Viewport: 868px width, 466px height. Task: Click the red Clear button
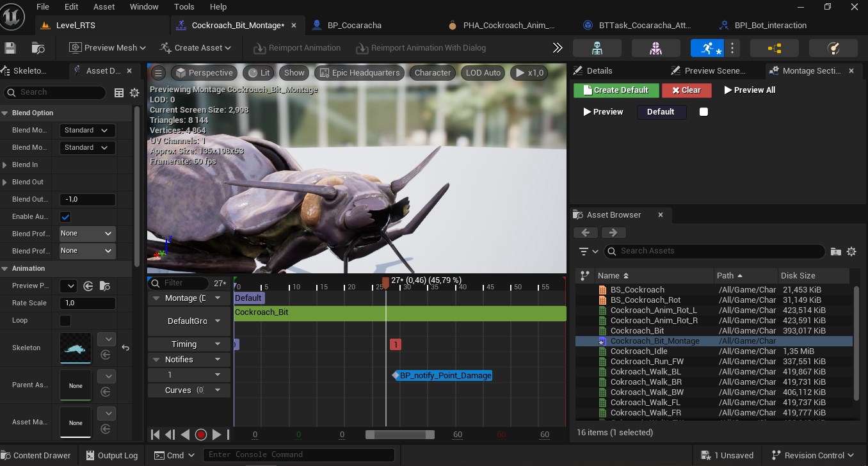tap(686, 90)
